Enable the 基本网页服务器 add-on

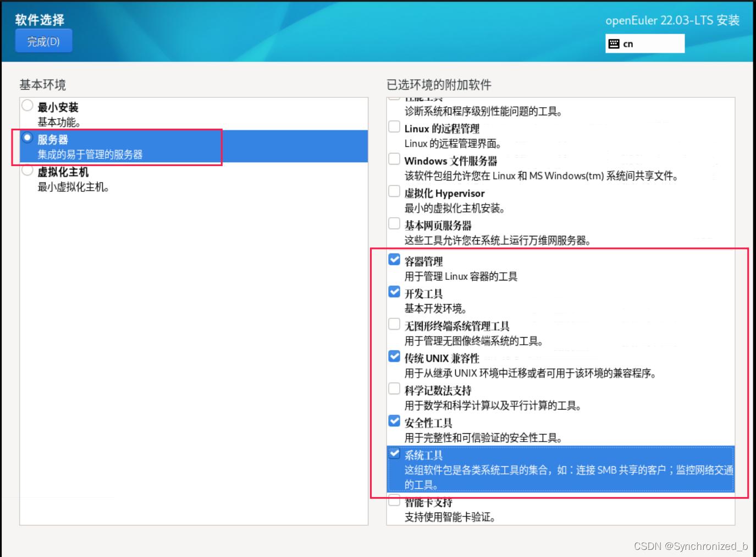[394, 223]
